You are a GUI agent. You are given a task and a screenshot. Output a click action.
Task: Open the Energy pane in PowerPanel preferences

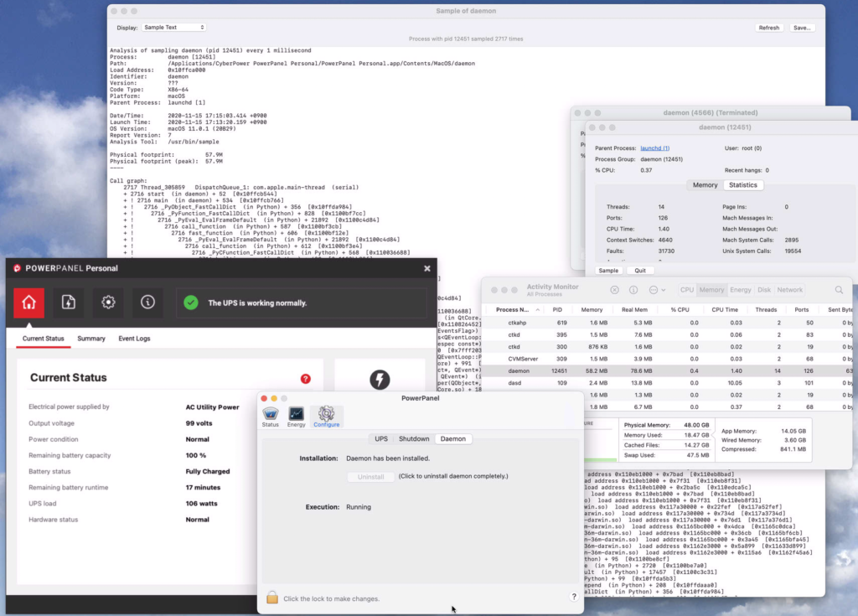(296, 417)
